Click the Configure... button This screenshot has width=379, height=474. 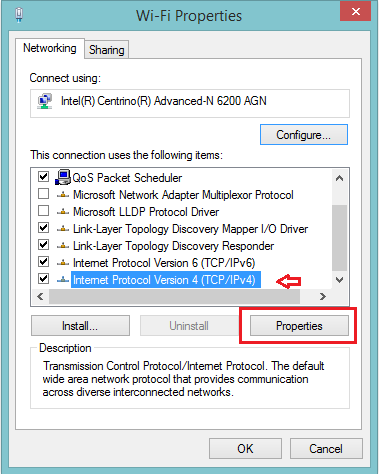(x=304, y=135)
